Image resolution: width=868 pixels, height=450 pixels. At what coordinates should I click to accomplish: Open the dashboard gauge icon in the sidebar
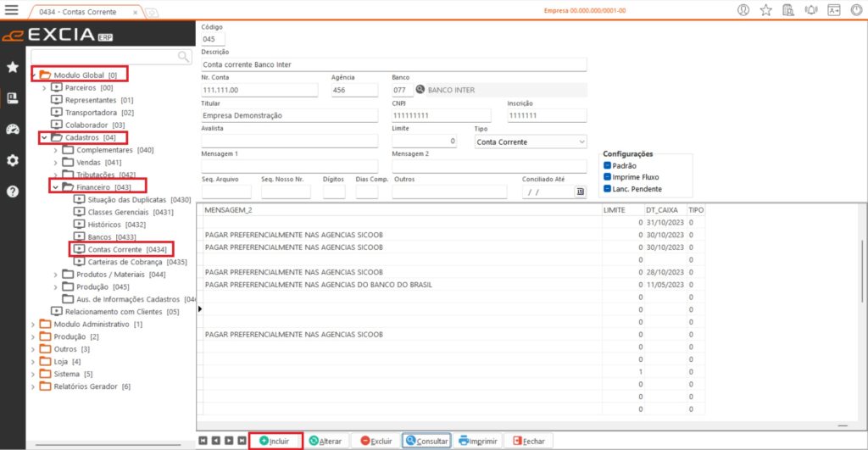[12, 129]
